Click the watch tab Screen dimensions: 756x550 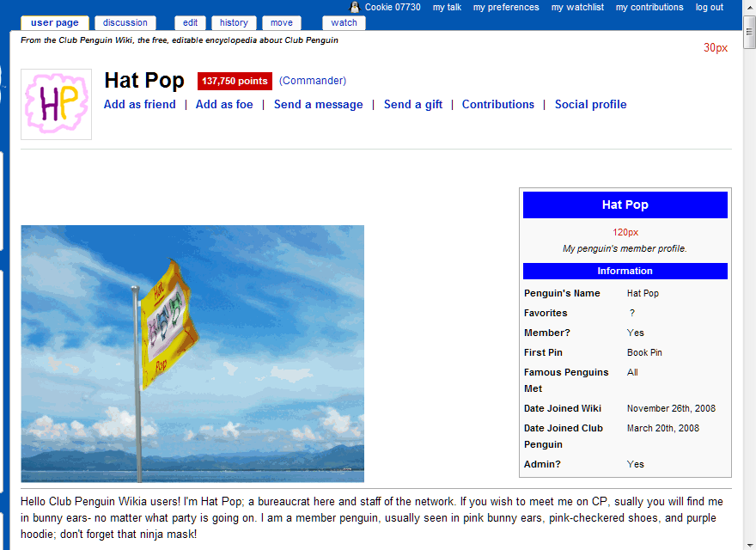[344, 22]
